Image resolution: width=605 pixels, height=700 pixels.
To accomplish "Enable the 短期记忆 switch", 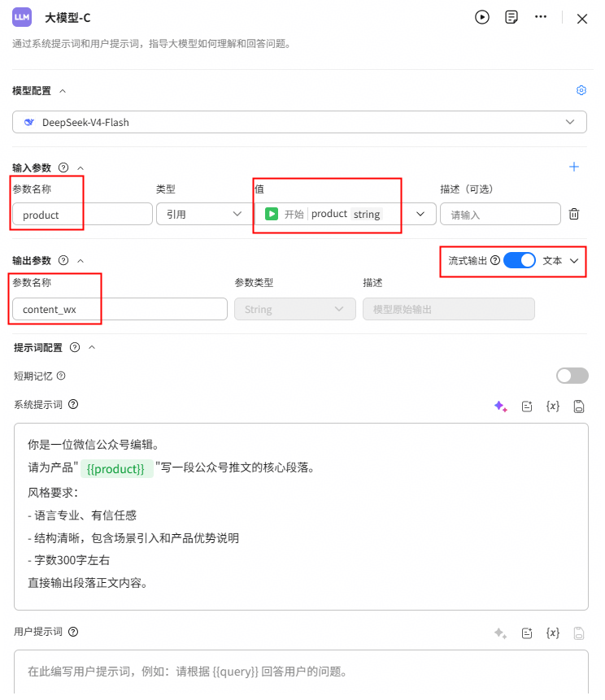I will click(x=572, y=376).
